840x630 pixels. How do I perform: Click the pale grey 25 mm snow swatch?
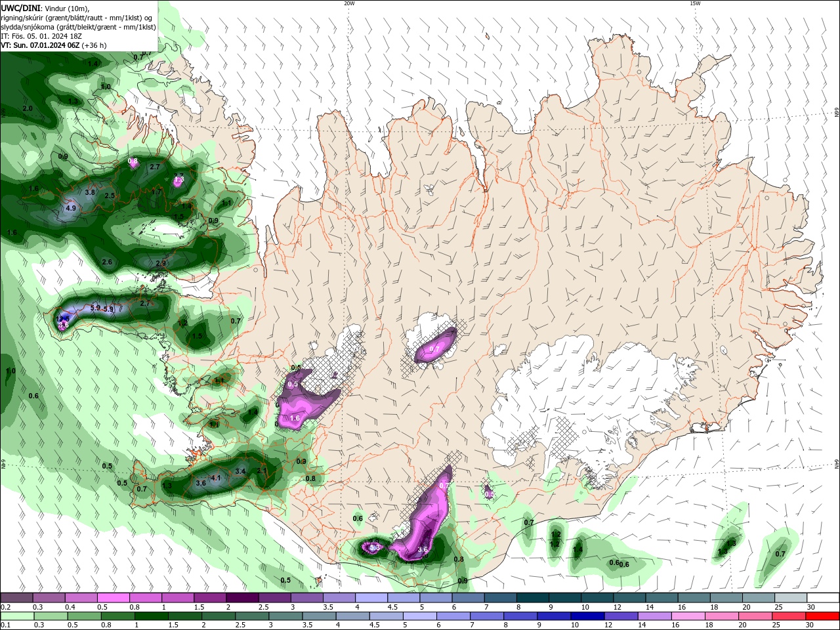[791, 598]
